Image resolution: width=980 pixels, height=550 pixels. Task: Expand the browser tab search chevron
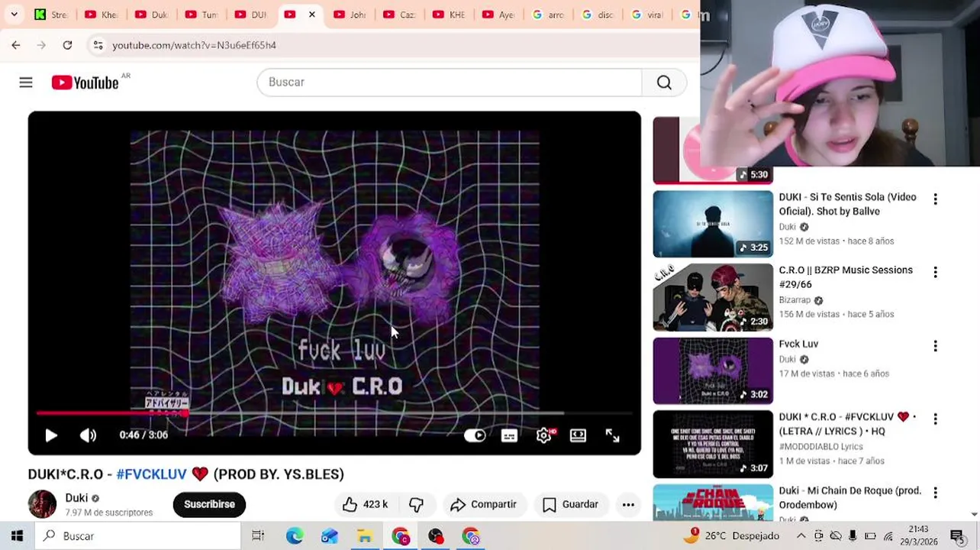point(14,15)
